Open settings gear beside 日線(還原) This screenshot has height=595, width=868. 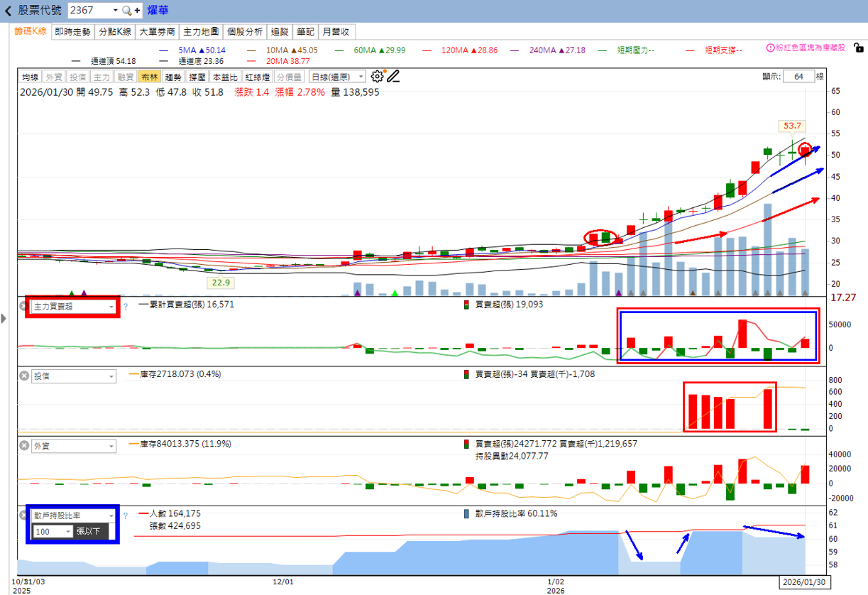[377, 77]
